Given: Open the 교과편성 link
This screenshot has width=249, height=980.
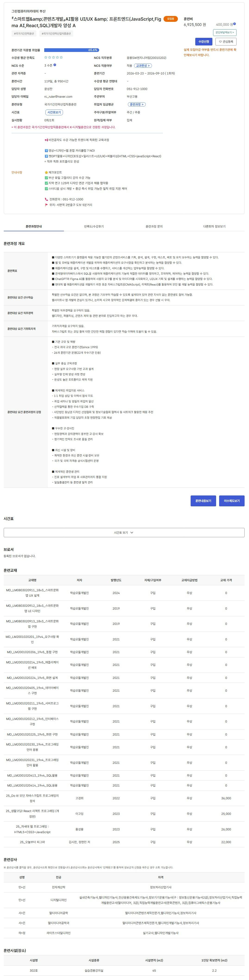Looking at the screenshot, I should coord(143,65).
